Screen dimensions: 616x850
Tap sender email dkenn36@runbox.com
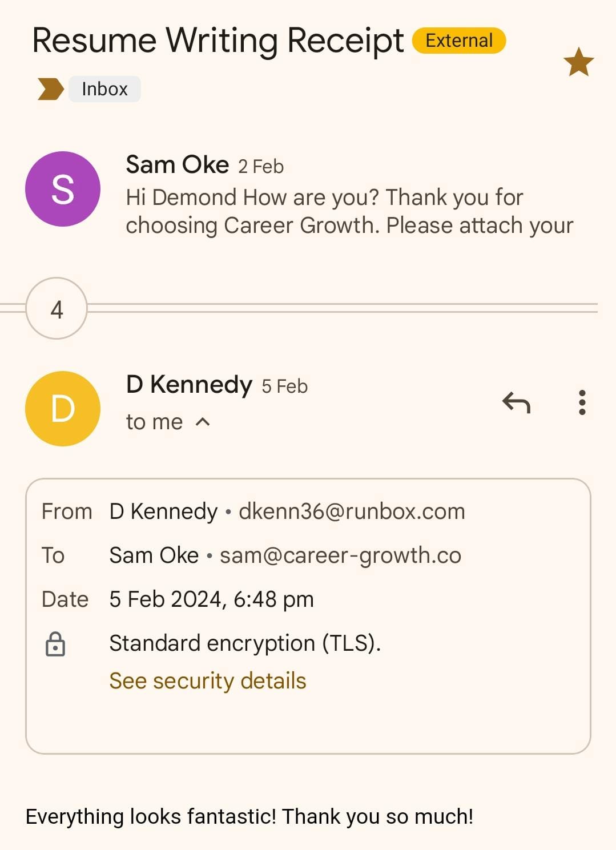(352, 511)
